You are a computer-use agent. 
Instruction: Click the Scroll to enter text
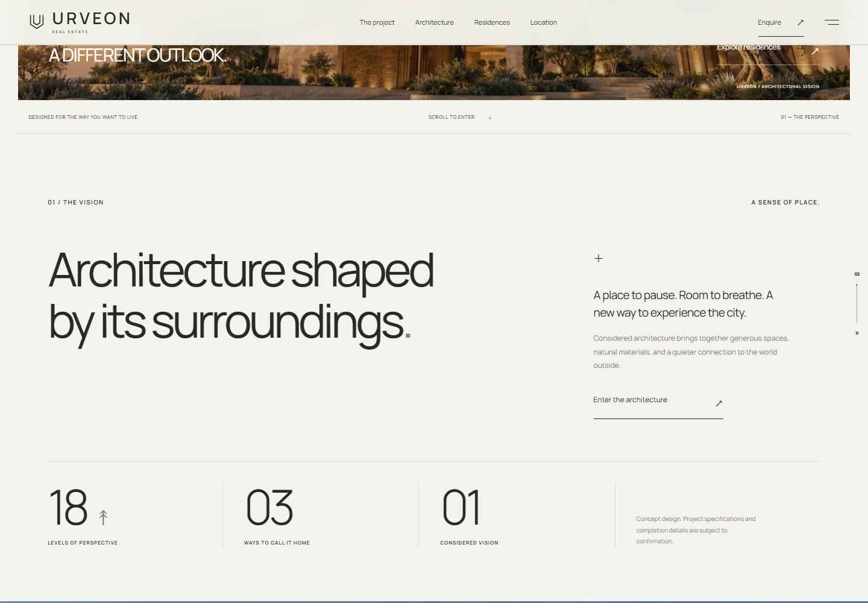point(451,117)
